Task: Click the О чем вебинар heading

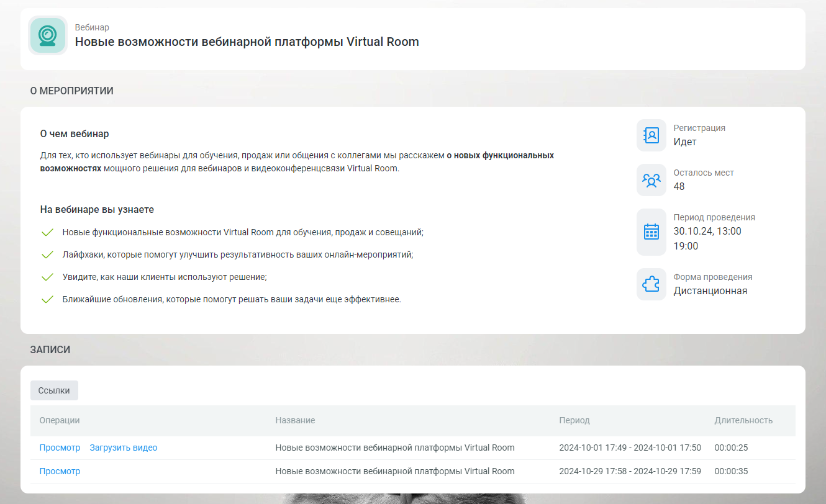Action: tap(75, 133)
